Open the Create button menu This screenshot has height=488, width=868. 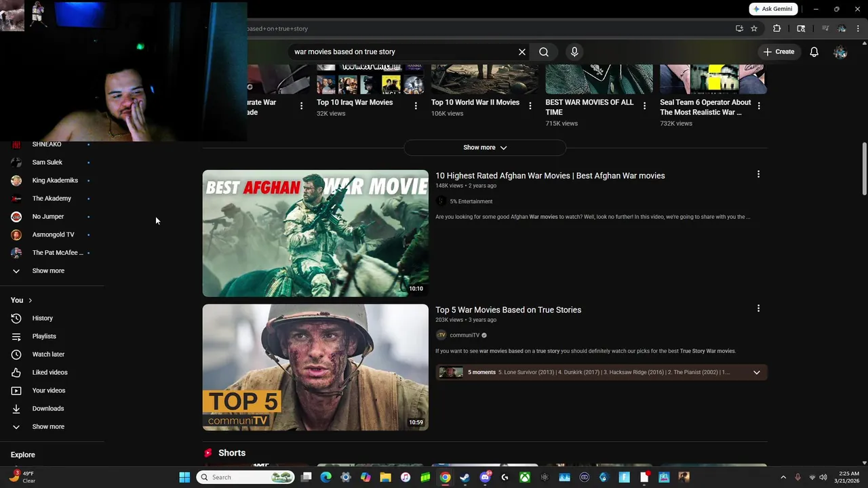(778, 52)
